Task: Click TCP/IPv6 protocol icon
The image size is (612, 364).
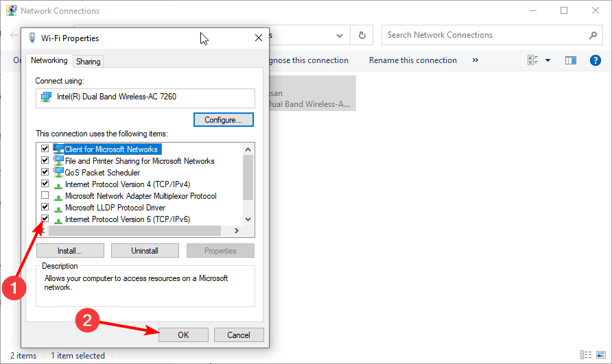Action: pyautogui.click(x=58, y=221)
